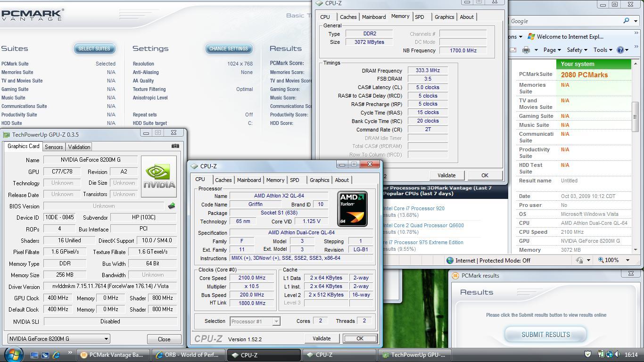
Task: Click CHANGE SETTINGS in PCMark Vantage
Action: [229, 49]
